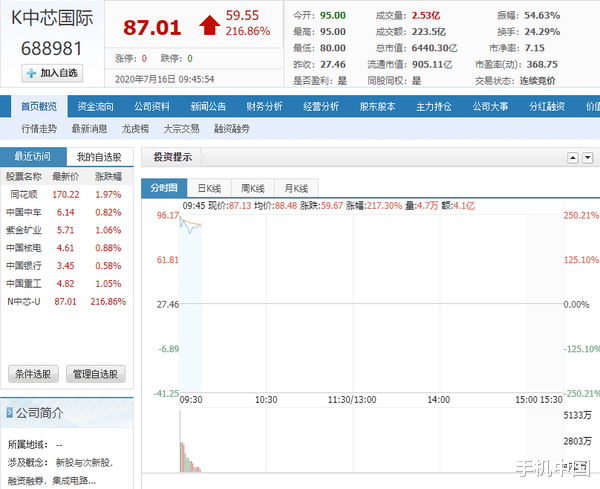
Task: Switch to the 月K线 chart tab
Action: (296, 188)
